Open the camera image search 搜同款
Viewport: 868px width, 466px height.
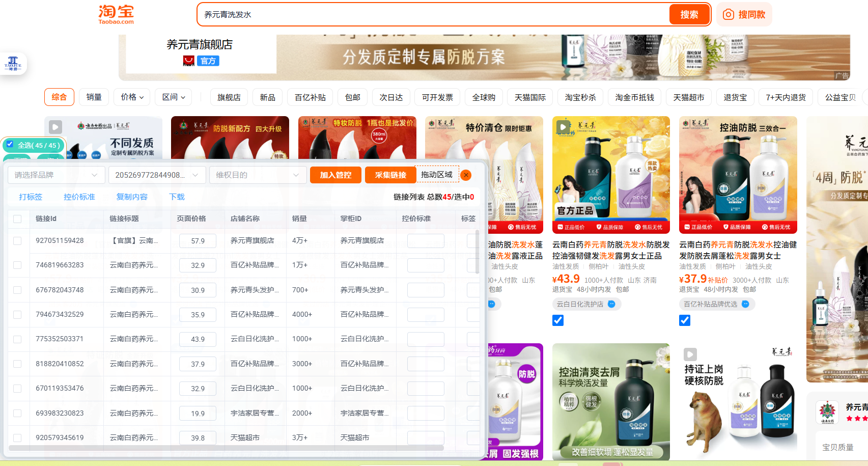click(x=744, y=14)
